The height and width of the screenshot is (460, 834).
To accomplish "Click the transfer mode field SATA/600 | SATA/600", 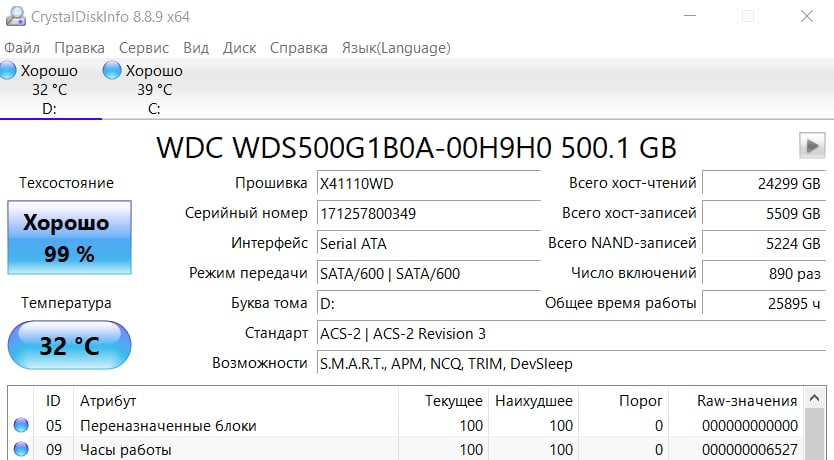I will point(429,273).
